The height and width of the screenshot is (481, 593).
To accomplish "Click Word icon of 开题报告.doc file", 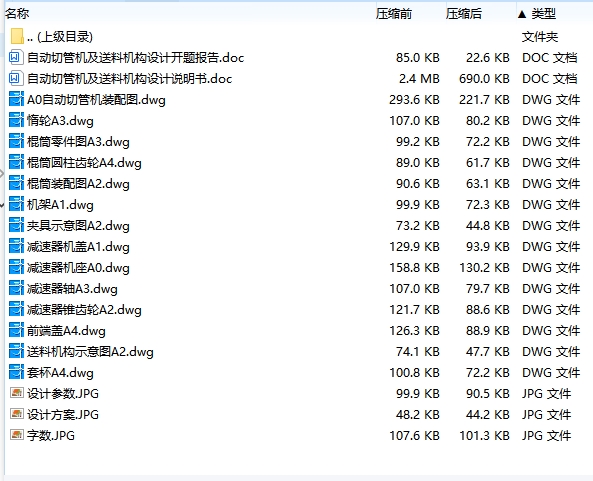I will click(x=16, y=57).
